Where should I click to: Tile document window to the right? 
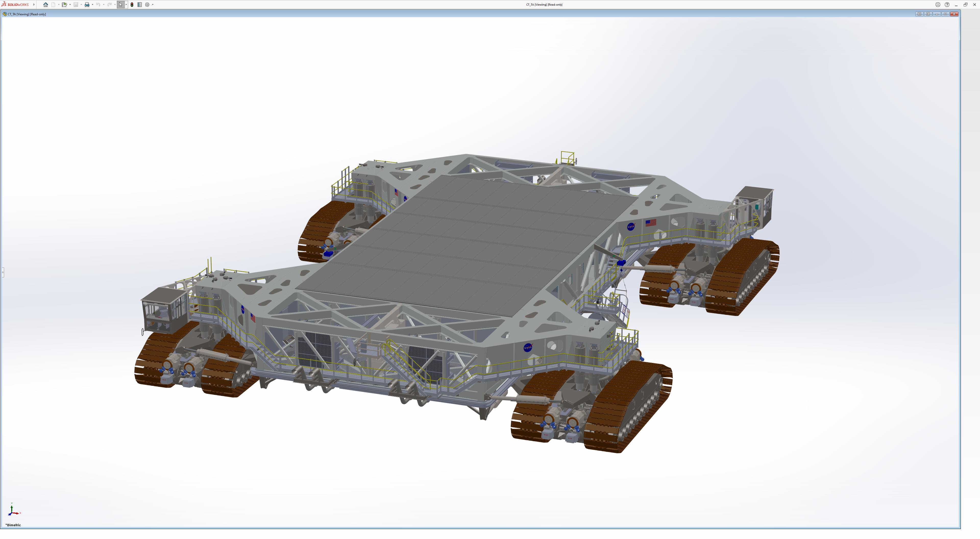point(928,14)
